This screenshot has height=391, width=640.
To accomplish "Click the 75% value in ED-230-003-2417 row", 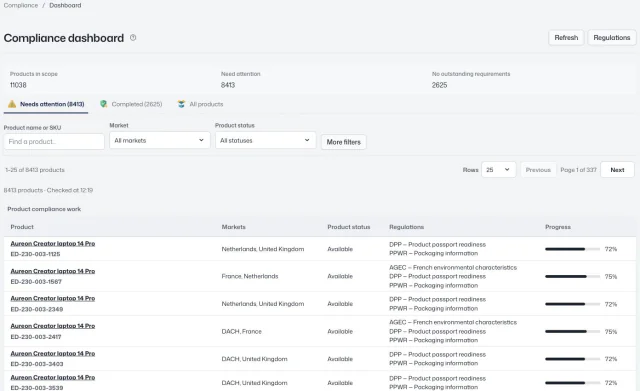I will (x=611, y=331).
